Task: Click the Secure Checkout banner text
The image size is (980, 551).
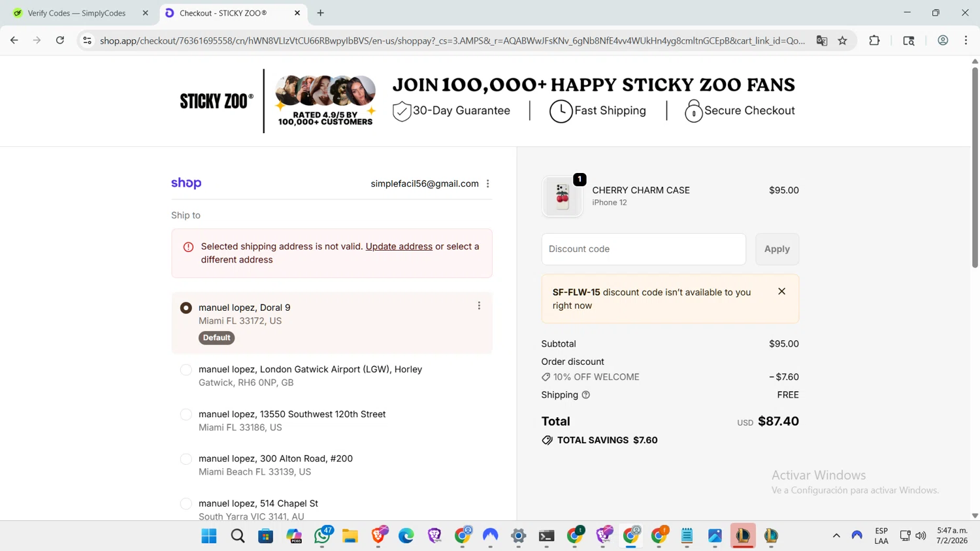Action: click(749, 111)
